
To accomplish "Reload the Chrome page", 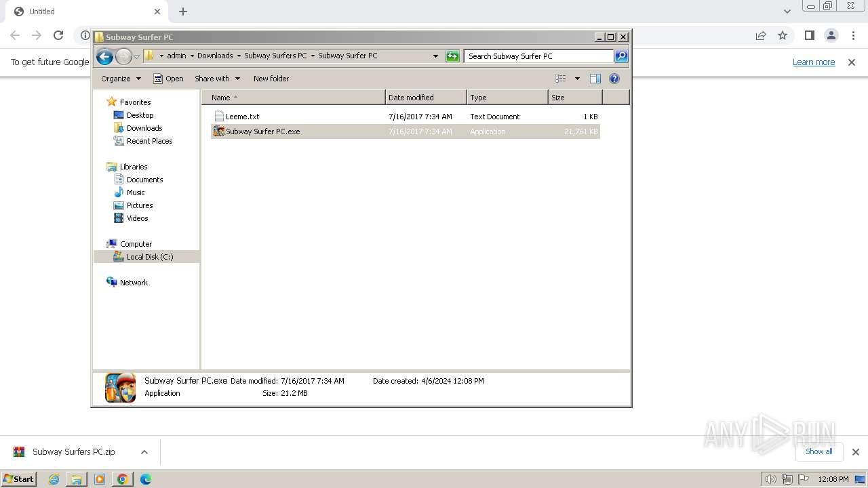I will pos(58,35).
